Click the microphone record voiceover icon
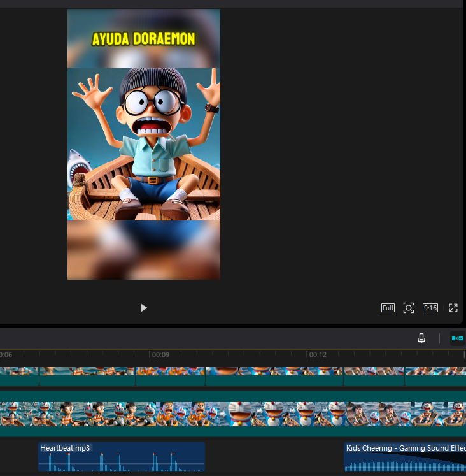The width and height of the screenshot is (466, 476). point(421,338)
